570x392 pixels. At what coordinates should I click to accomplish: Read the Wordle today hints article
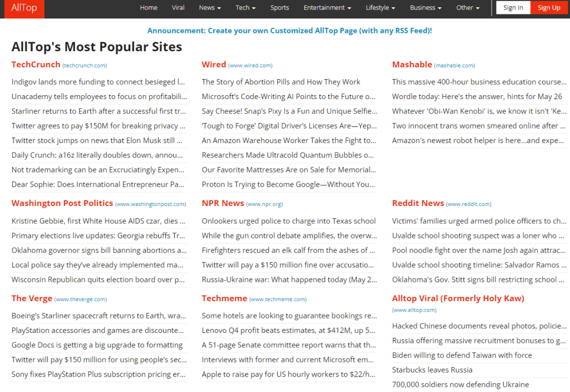pyautogui.click(x=476, y=96)
